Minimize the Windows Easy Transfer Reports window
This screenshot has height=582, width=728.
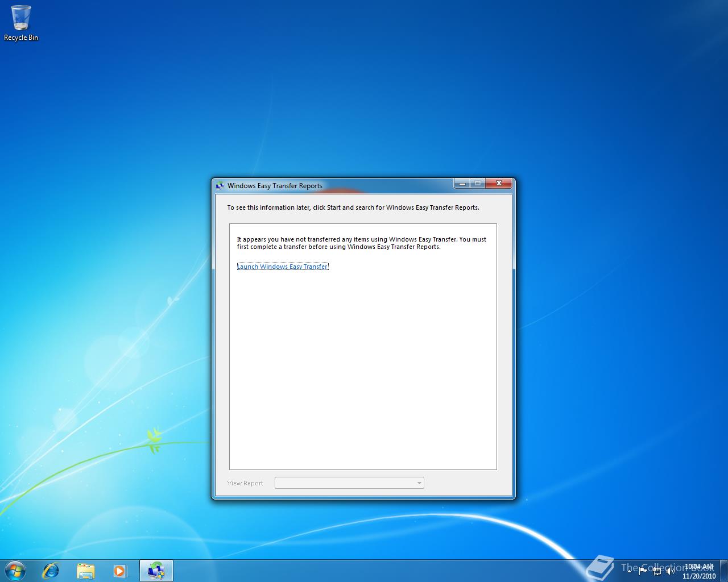pos(462,183)
